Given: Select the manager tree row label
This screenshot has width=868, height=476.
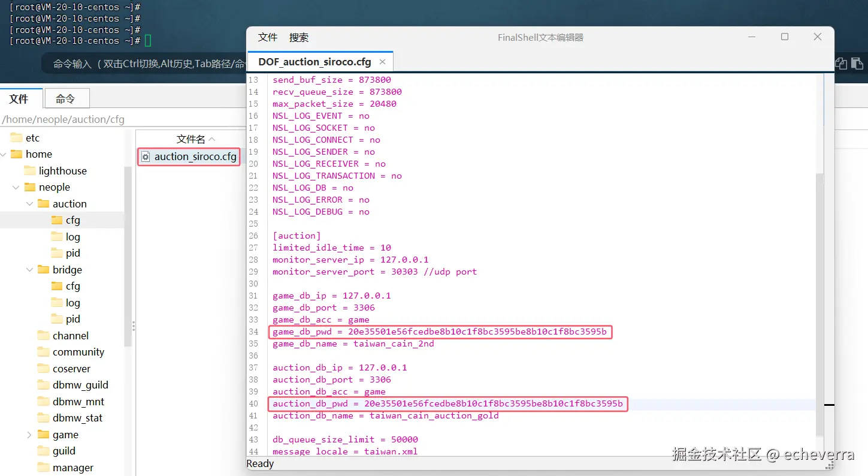Looking at the screenshot, I should 73,468.
